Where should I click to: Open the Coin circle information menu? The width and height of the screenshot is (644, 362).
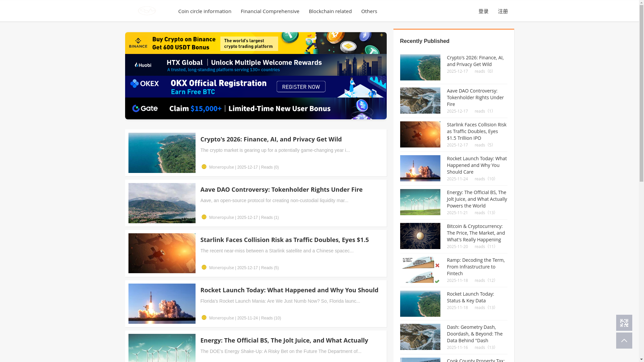tap(205, 11)
